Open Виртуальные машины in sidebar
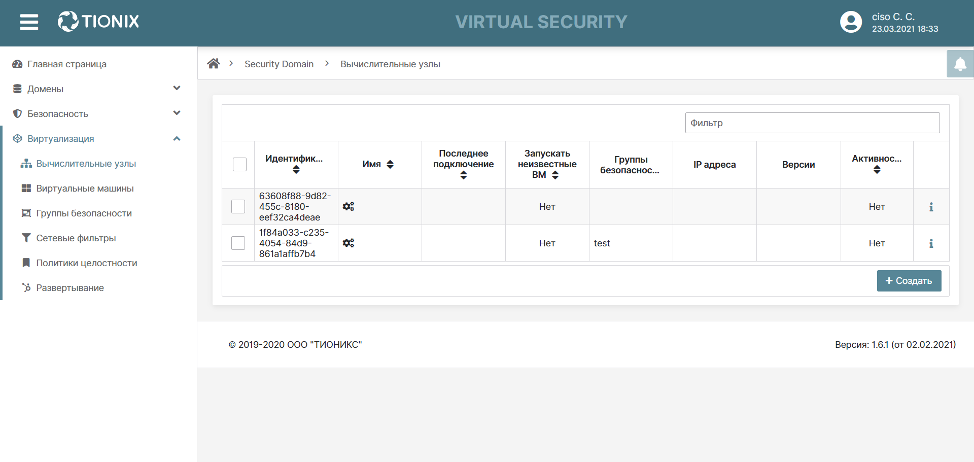Image resolution: width=974 pixels, height=462 pixels. tap(84, 188)
